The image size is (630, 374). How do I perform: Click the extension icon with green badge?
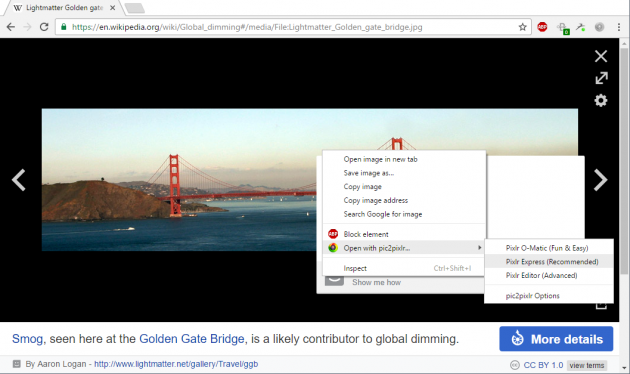coord(563,28)
